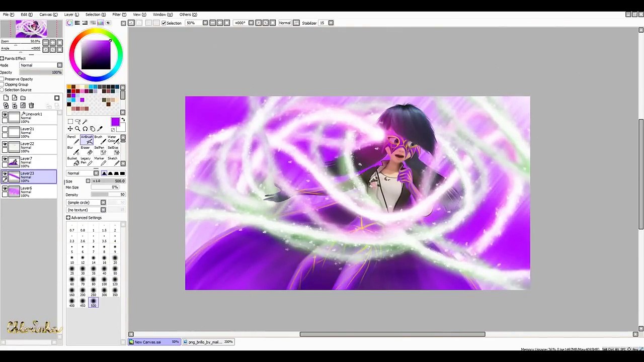The width and height of the screenshot is (644, 362).
Task: Open the File menu
Action: [9, 14]
